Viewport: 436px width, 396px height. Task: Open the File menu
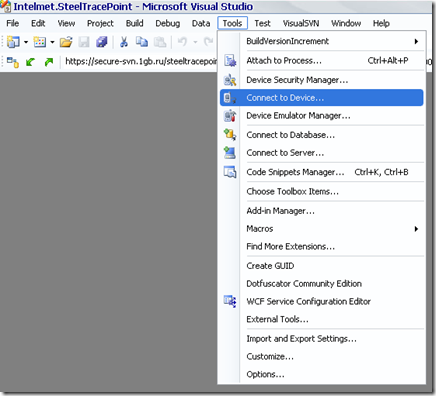click(x=13, y=23)
